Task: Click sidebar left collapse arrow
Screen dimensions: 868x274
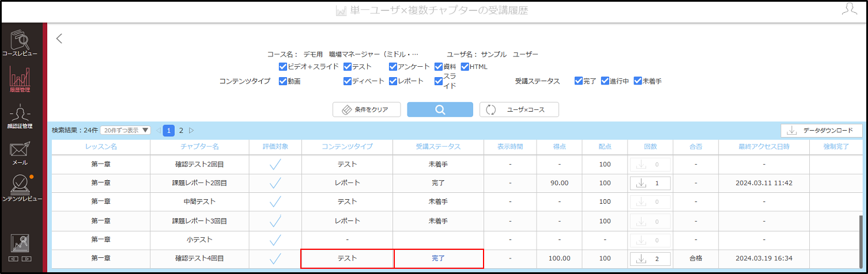Action: 14,258
